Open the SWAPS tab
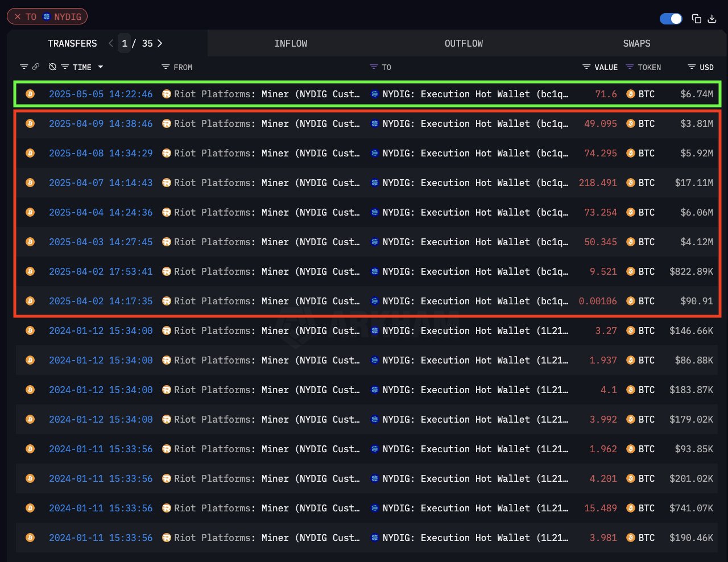The height and width of the screenshot is (562, 728). (x=636, y=43)
